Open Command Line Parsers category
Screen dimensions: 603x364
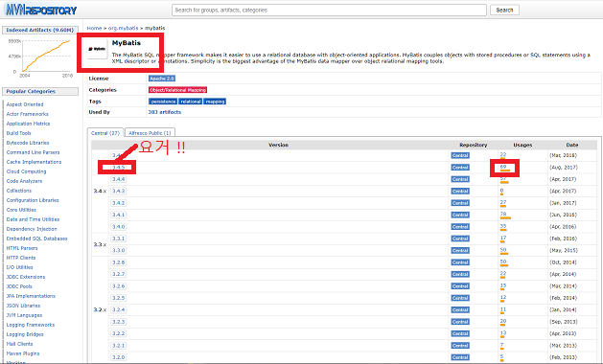tap(33, 152)
